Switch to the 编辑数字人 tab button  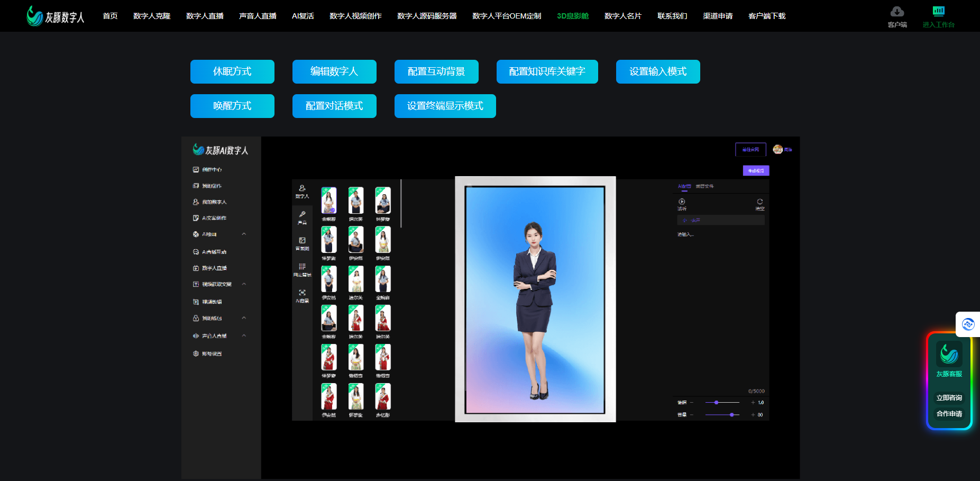pos(334,71)
